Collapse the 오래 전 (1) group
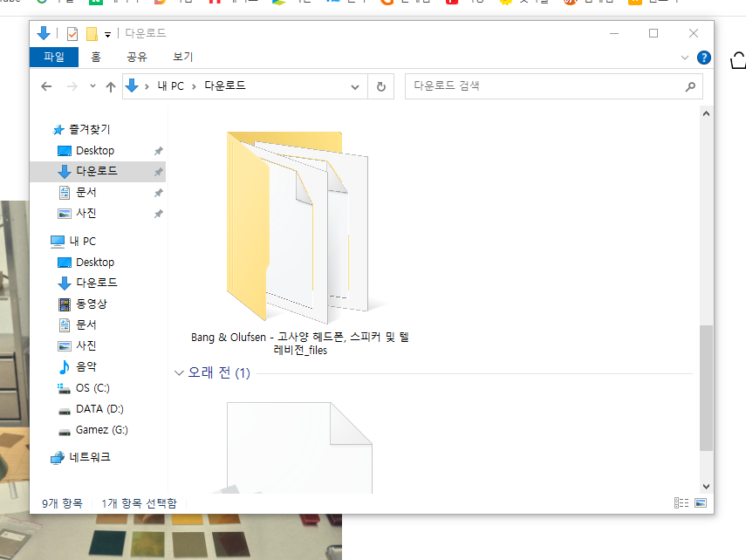The image size is (746, 560). coord(179,372)
